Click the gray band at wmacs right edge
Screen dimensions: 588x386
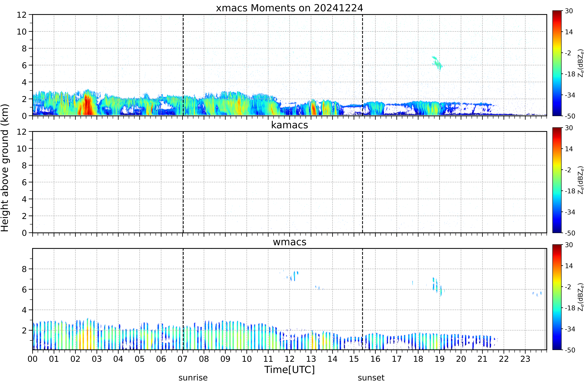(x=545, y=299)
